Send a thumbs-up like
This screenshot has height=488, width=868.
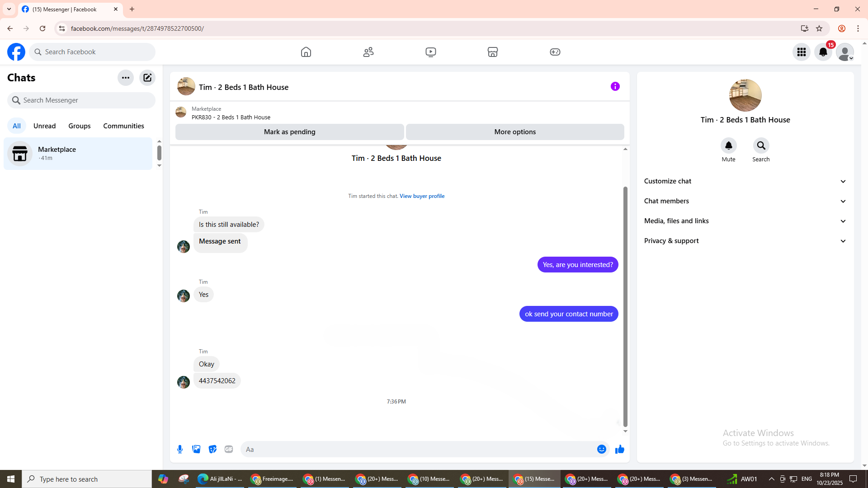click(x=619, y=449)
